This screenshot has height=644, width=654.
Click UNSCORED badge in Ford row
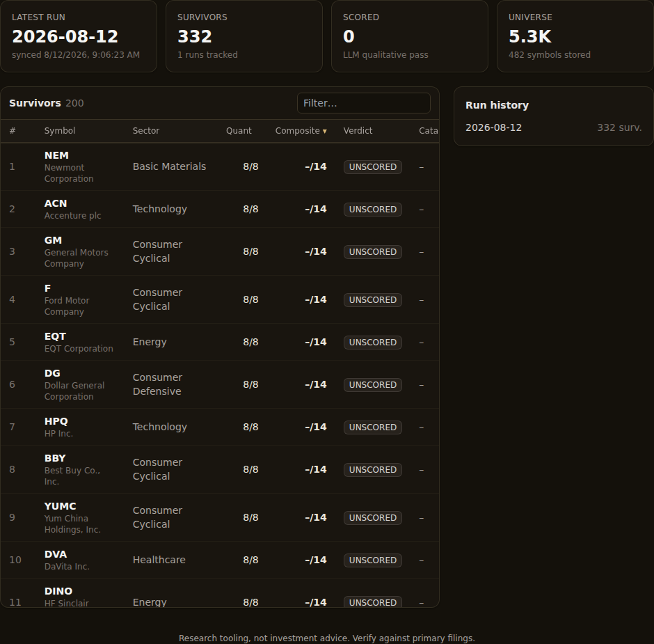pyautogui.click(x=372, y=300)
